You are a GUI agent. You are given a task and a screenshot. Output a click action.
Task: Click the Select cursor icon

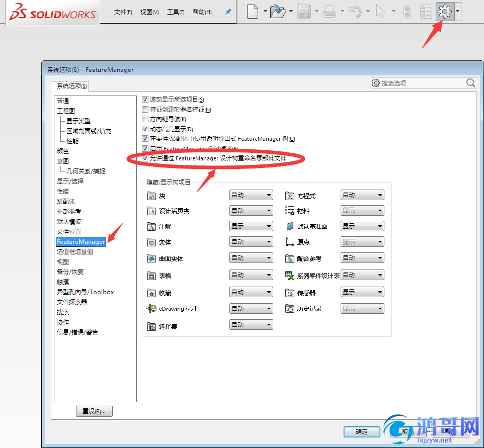pos(380,12)
